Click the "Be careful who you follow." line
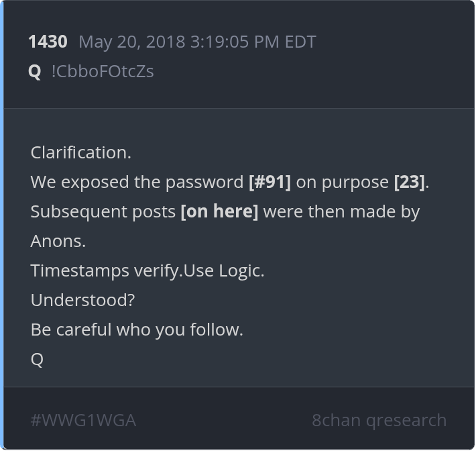The width and height of the screenshot is (476, 451). (137, 330)
